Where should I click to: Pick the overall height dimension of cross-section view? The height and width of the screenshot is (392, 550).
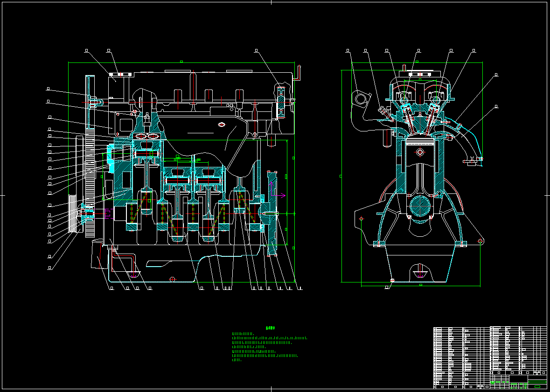pyautogui.click(x=341, y=176)
